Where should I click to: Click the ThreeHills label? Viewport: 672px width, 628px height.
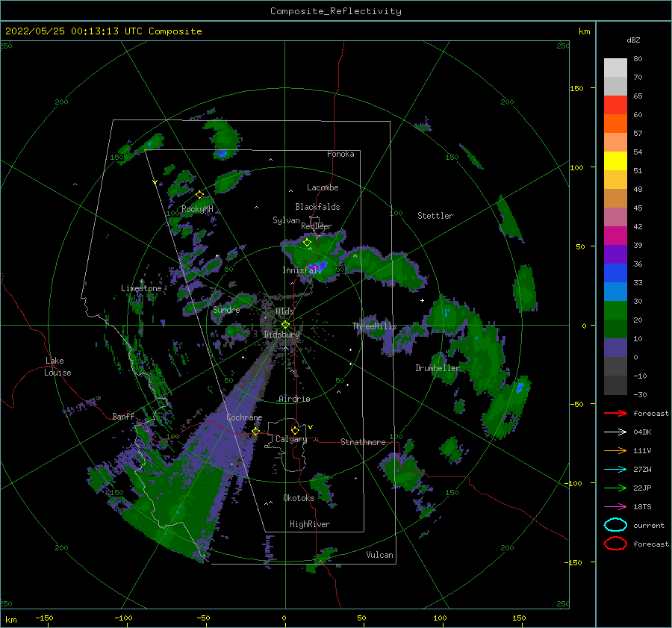(375, 326)
